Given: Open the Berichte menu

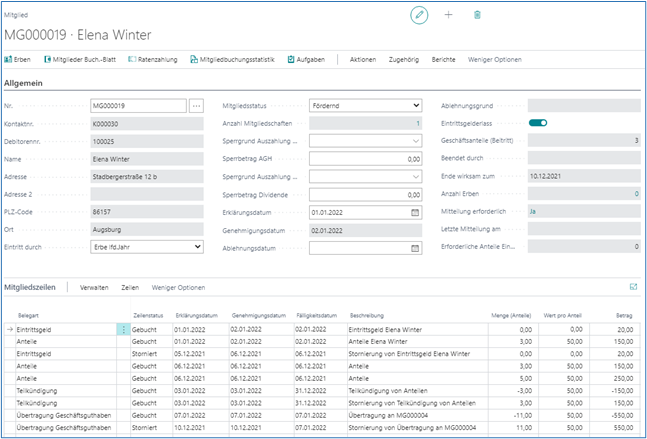Looking at the screenshot, I should (443, 60).
